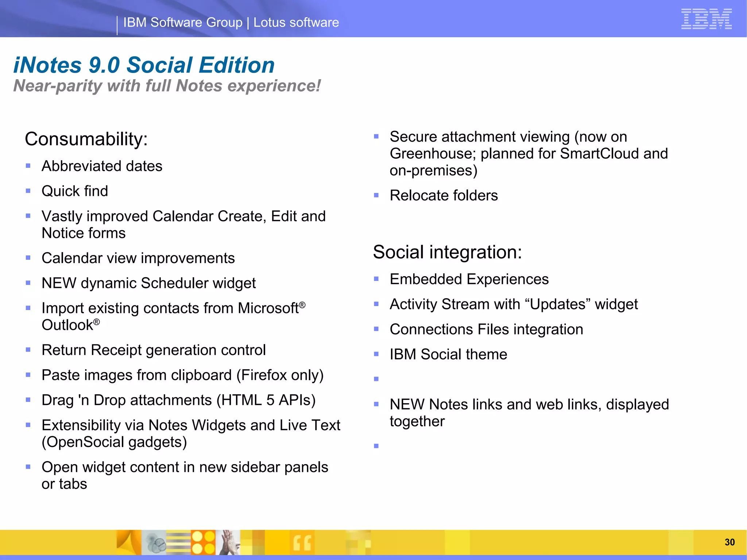
Task: Click 'Import existing contacts from Microsoft Outlook' text
Action: pos(173,316)
